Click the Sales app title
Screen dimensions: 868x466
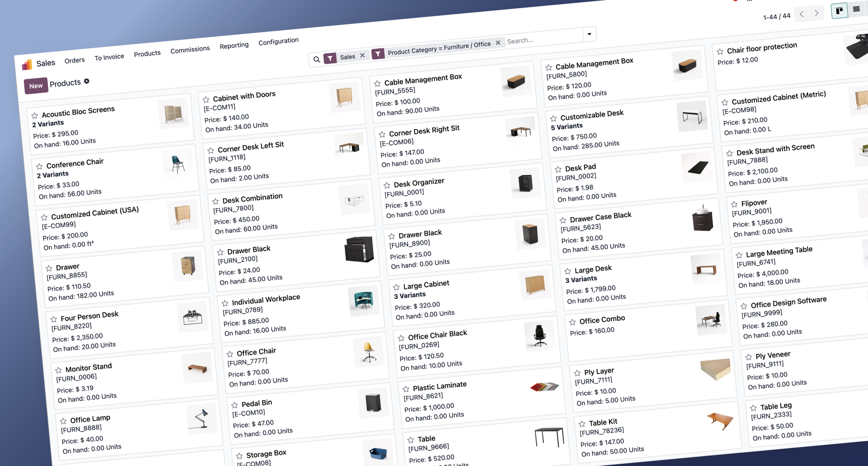(x=45, y=63)
